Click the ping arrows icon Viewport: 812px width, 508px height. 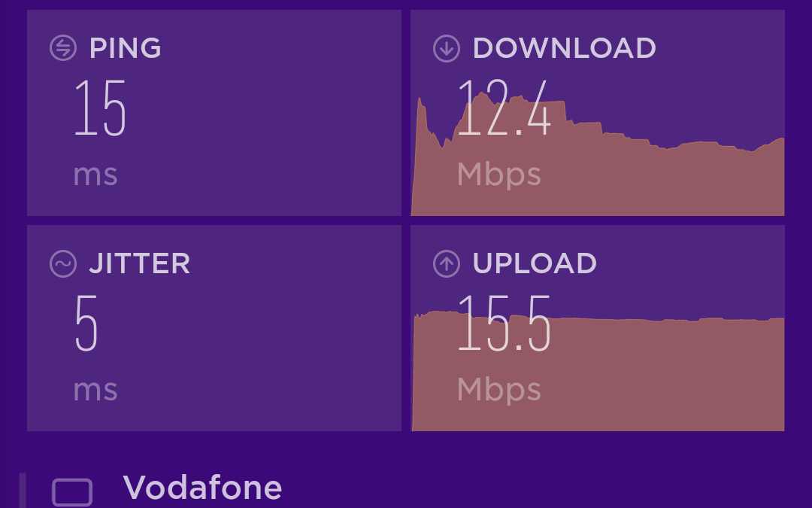click(63, 48)
